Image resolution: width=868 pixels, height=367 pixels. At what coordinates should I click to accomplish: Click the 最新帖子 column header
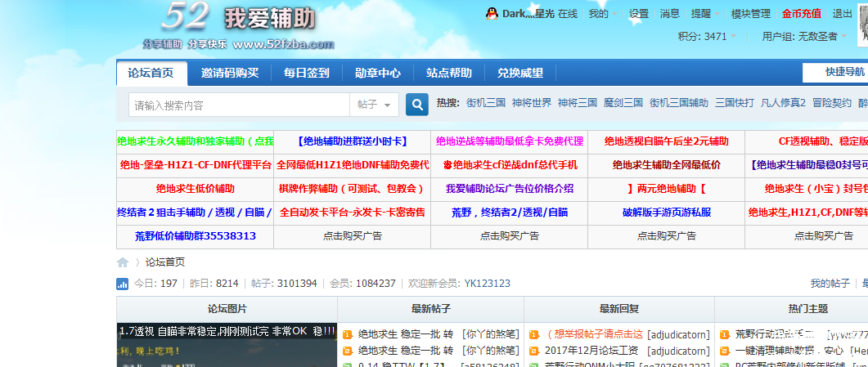pos(430,309)
